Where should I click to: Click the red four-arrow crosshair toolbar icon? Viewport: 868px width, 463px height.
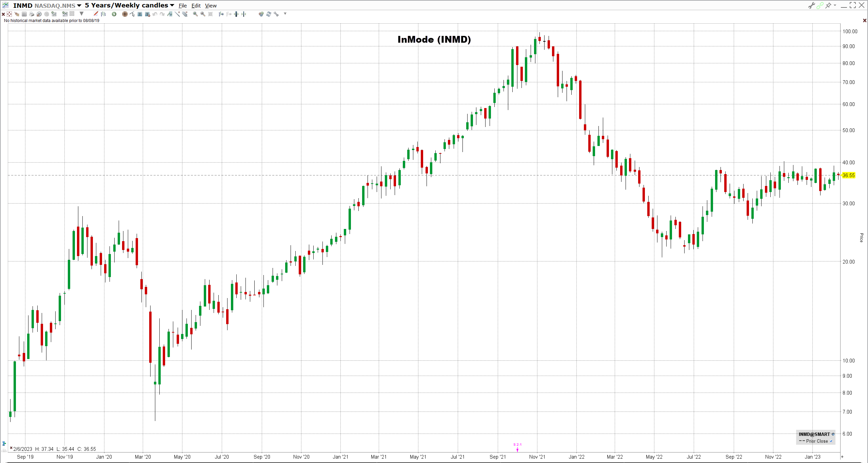[9, 14]
